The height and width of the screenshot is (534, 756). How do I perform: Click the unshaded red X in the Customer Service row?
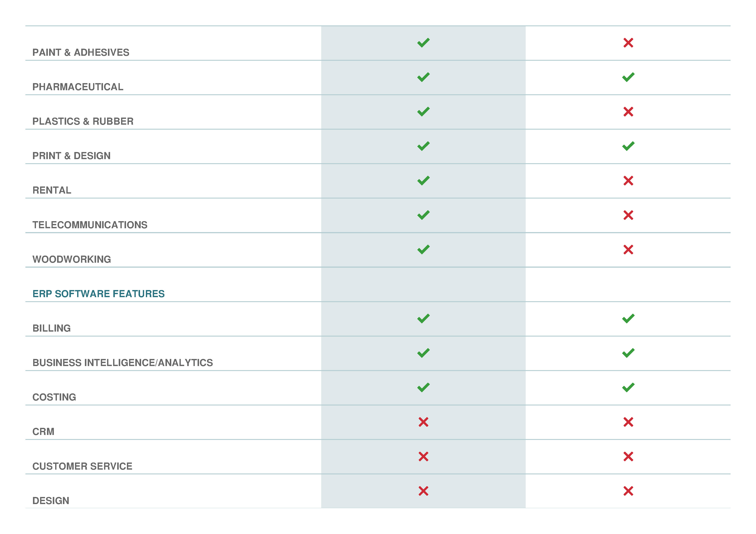pos(628,457)
